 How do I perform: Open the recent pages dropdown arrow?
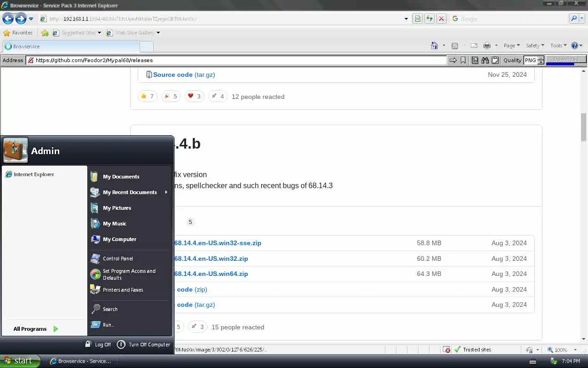click(x=31, y=19)
